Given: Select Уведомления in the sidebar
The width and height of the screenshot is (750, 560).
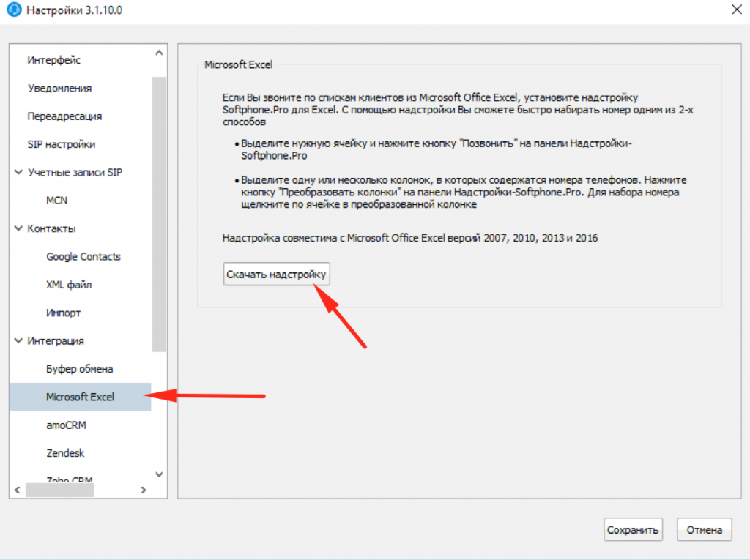Looking at the screenshot, I should point(59,88).
